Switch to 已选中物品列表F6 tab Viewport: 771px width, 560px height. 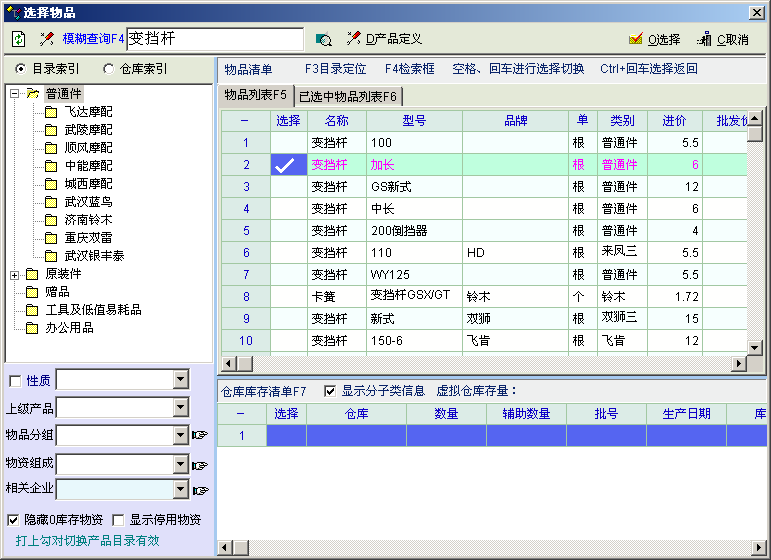(347, 96)
